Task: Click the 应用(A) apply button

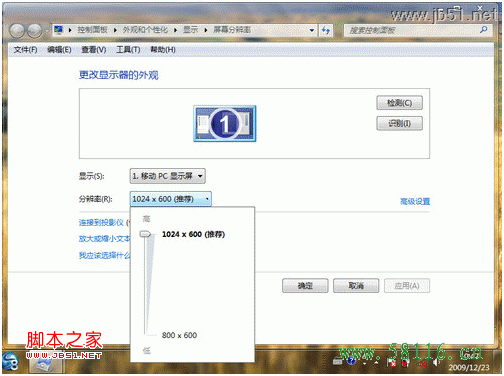Action: pos(407,286)
